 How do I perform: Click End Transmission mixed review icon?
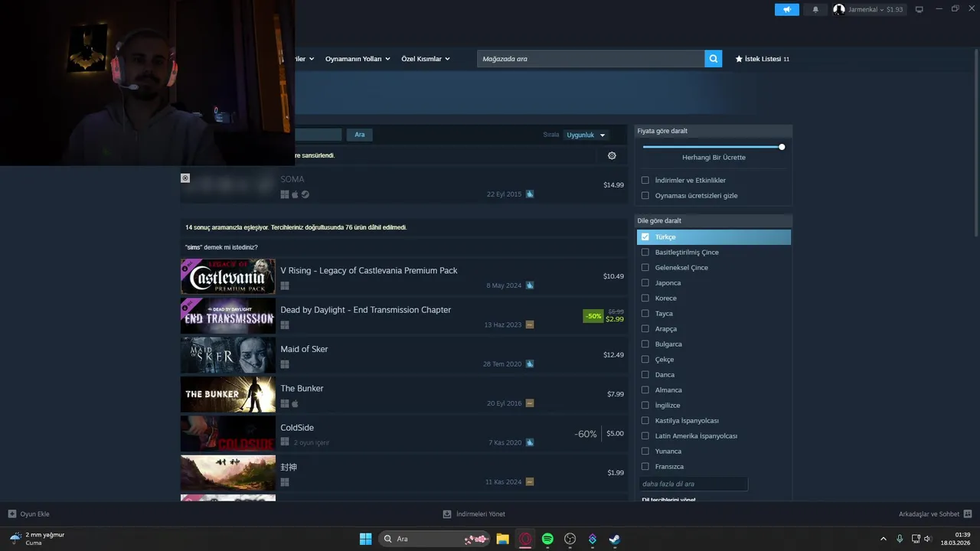click(x=530, y=324)
